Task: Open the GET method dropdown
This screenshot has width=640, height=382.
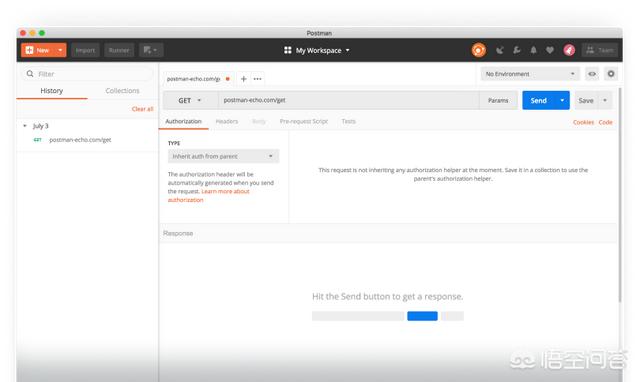Action: coord(190,100)
